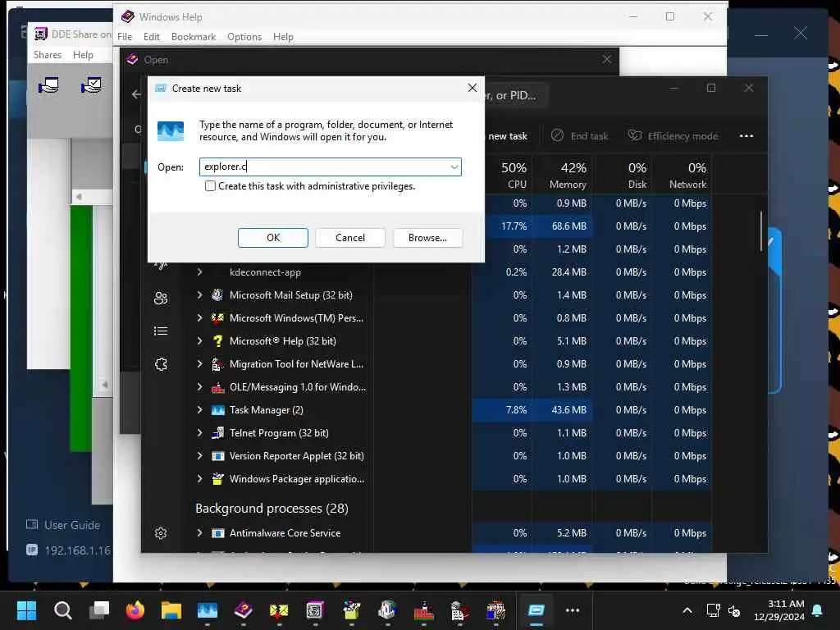Click the first computer-share icon in DDE Share toolbar
This screenshot has width=840, height=630.
pos(48,85)
